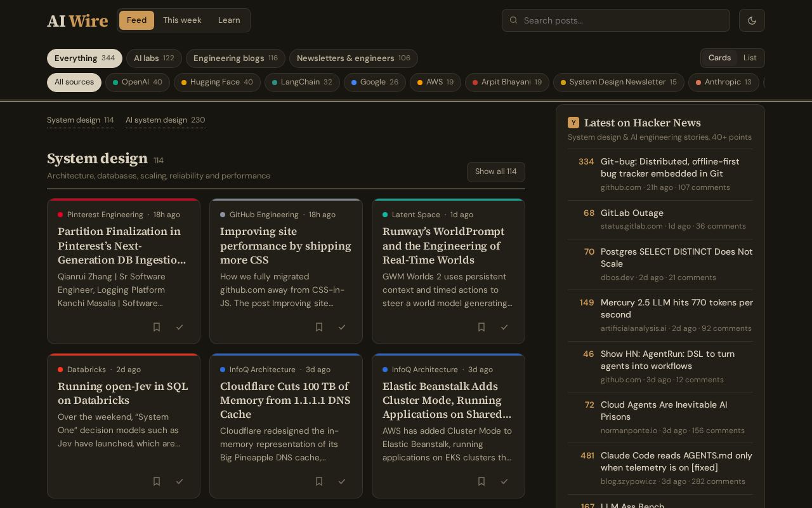Bookmark the Pinterest Partition Finalization post
812x508 pixels.
pyautogui.click(x=157, y=327)
